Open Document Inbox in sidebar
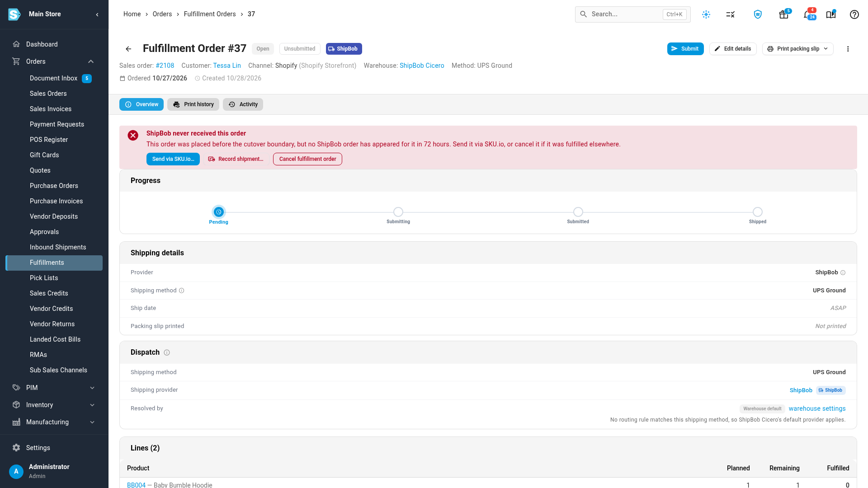 tap(54, 78)
